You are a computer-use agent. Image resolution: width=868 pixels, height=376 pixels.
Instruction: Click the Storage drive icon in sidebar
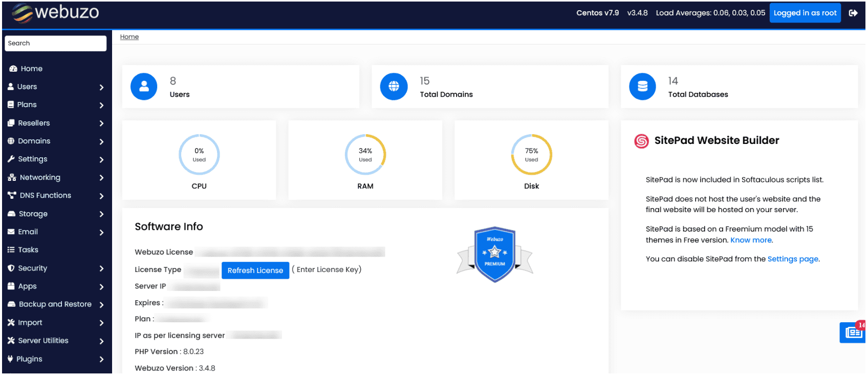[x=11, y=214]
